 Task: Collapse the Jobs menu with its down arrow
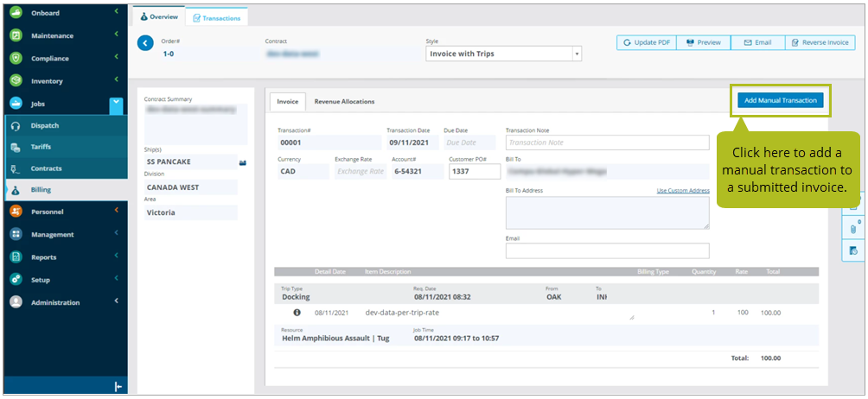116,104
